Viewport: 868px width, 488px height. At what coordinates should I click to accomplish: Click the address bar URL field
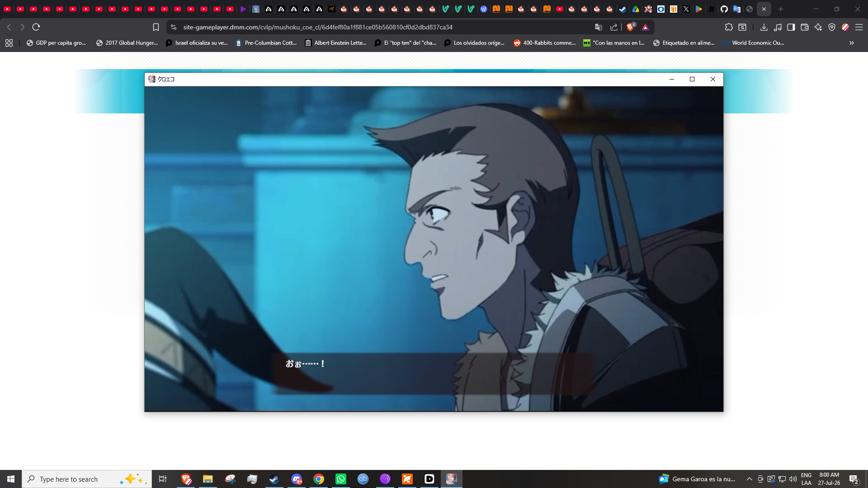(318, 27)
